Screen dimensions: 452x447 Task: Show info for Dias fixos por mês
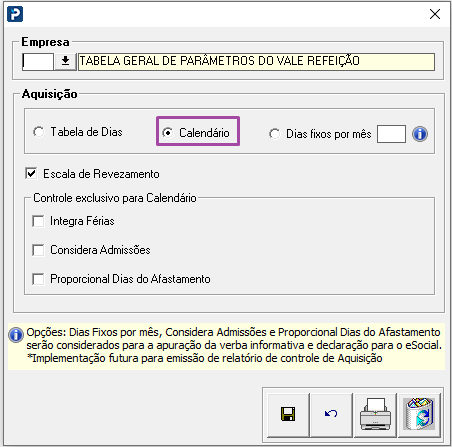(x=420, y=134)
